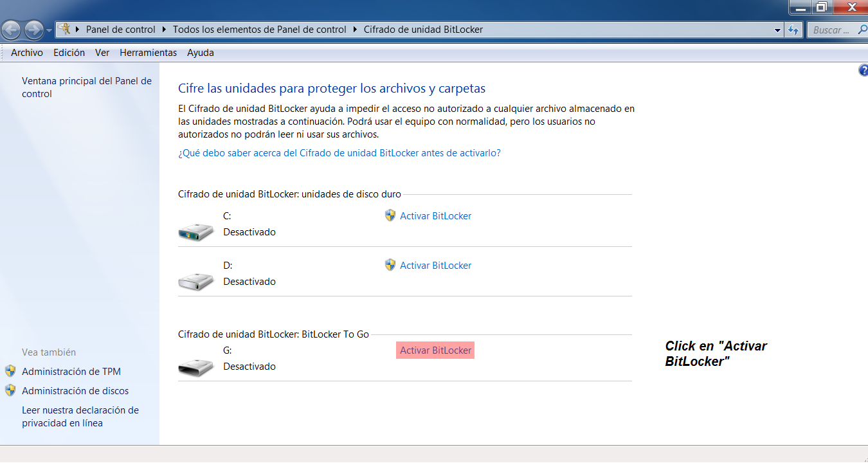Click the shield icon beside C: Activar BitLocker
868x463 pixels.
(x=390, y=215)
